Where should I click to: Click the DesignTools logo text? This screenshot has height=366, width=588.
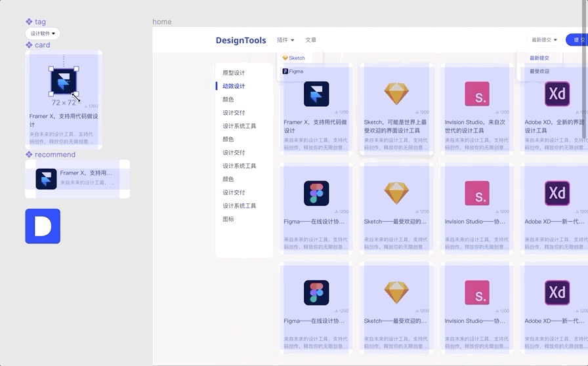tap(241, 40)
